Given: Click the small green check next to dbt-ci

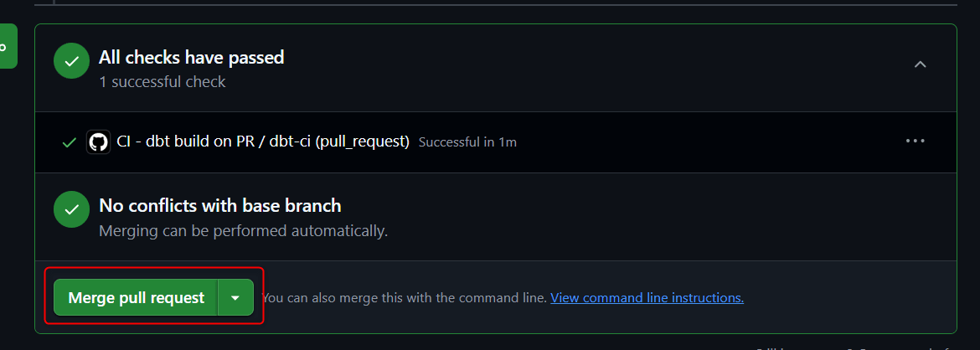Looking at the screenshot, I should pos(70,142).
